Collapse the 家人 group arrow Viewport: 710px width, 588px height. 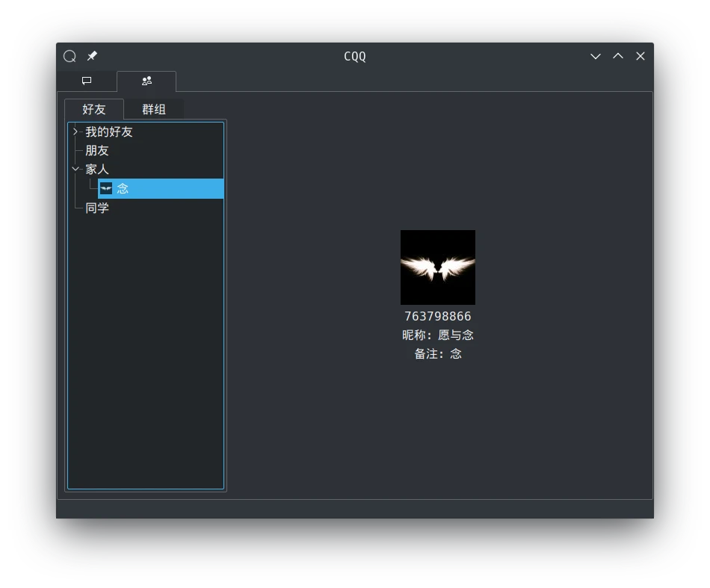(x=75, y=170)
